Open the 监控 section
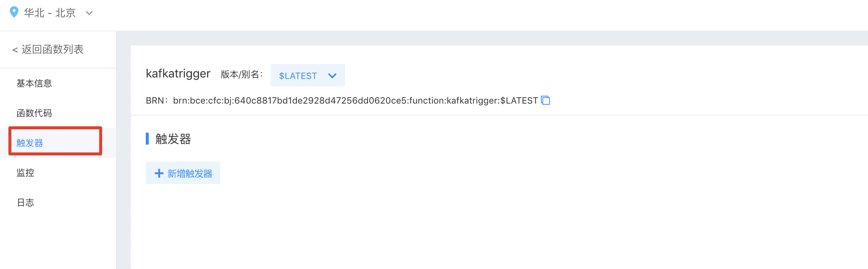The height and width of the screenshot is (269, 868). [x=25, y=173]
